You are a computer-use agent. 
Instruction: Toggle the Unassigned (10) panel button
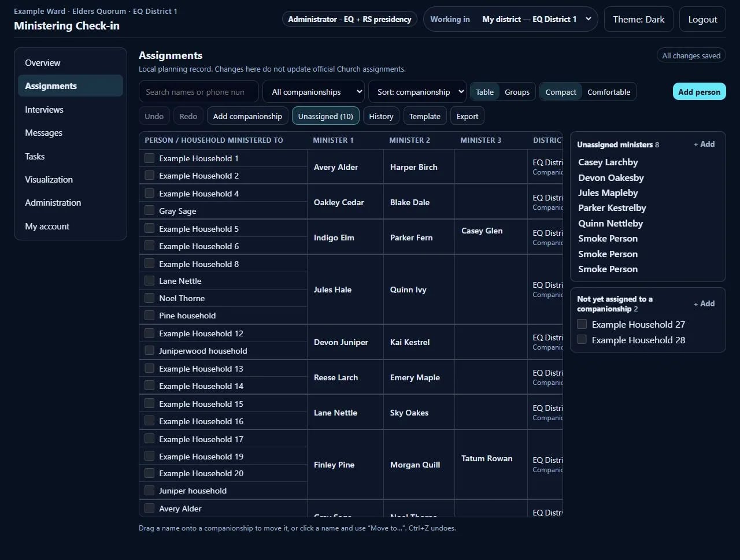[325, 116]
